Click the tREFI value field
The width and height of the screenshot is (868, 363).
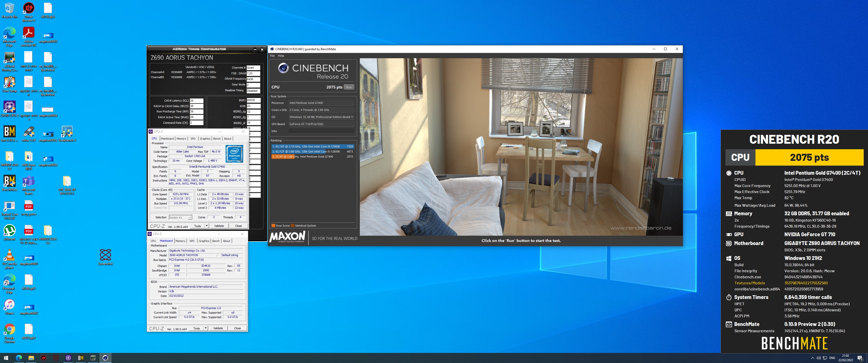[253, 100]
